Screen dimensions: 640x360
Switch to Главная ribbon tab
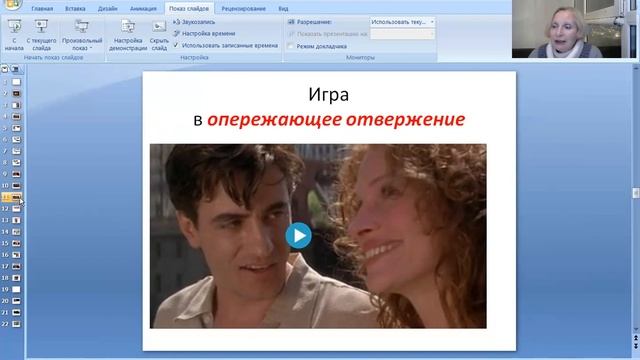42,9
